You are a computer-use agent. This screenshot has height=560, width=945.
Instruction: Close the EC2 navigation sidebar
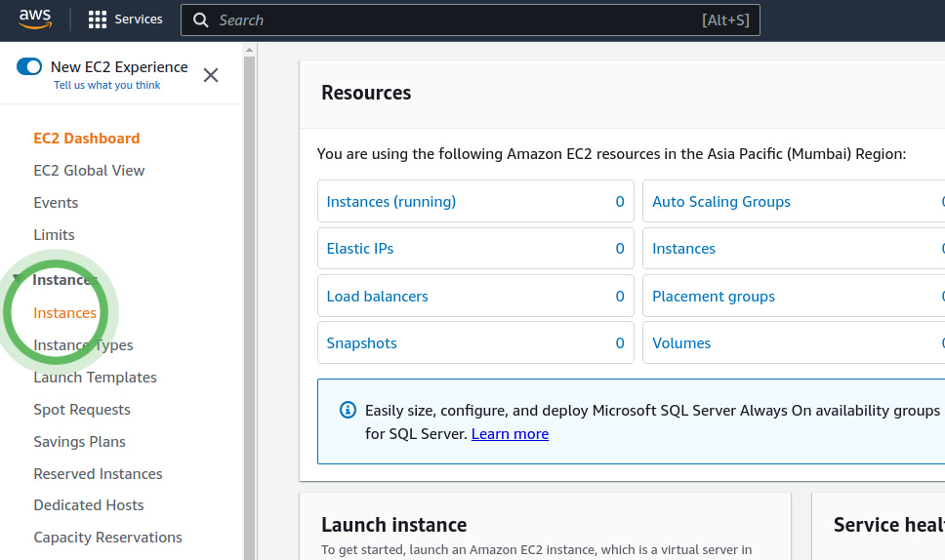coord(210,75)
